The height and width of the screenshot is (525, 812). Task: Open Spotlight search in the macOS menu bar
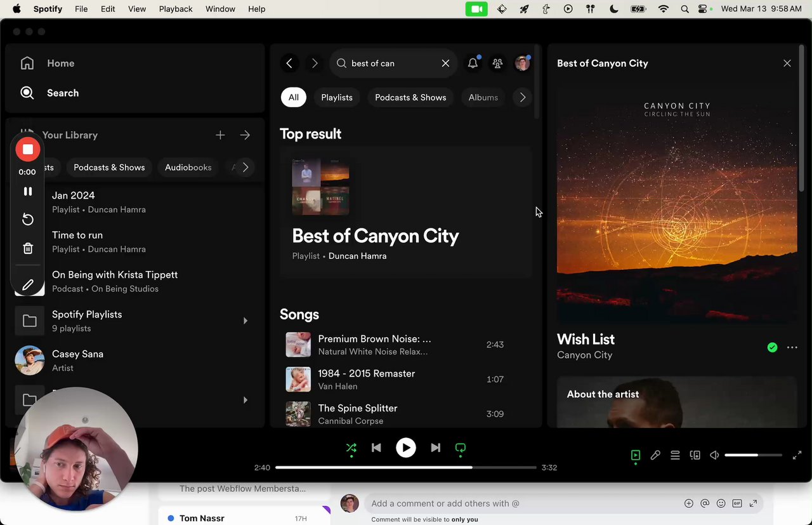click(684, 9)
